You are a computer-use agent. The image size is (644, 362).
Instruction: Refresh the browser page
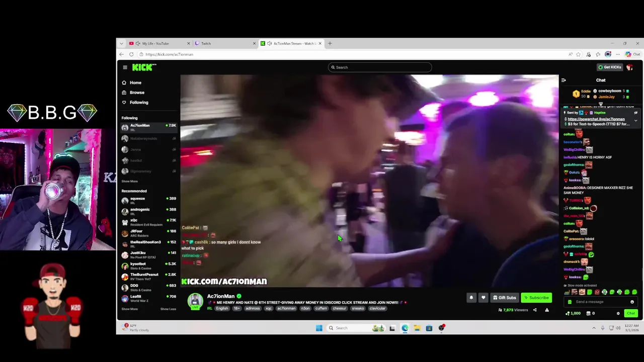coord(131,54)
